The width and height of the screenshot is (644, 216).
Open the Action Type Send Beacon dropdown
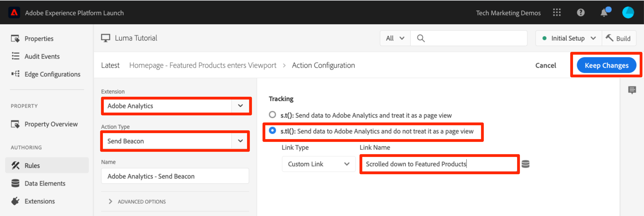click(x=175, y=141)
